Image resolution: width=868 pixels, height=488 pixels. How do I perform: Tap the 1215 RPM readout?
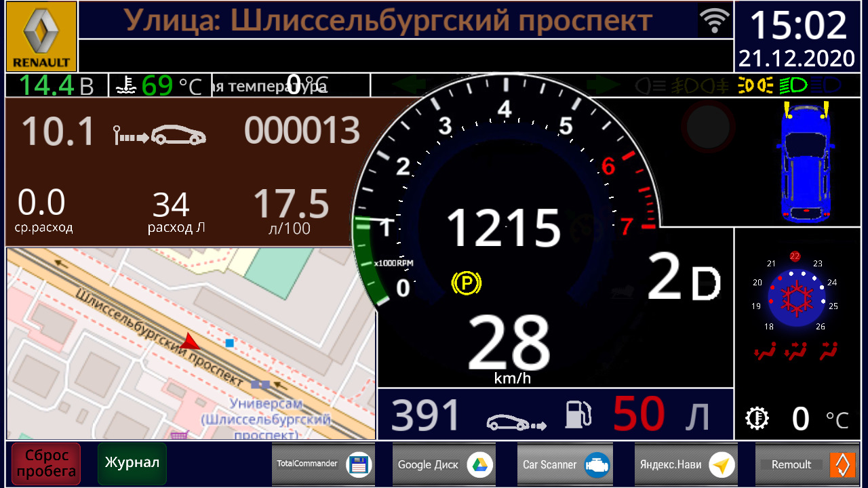[x=504, y=228]
